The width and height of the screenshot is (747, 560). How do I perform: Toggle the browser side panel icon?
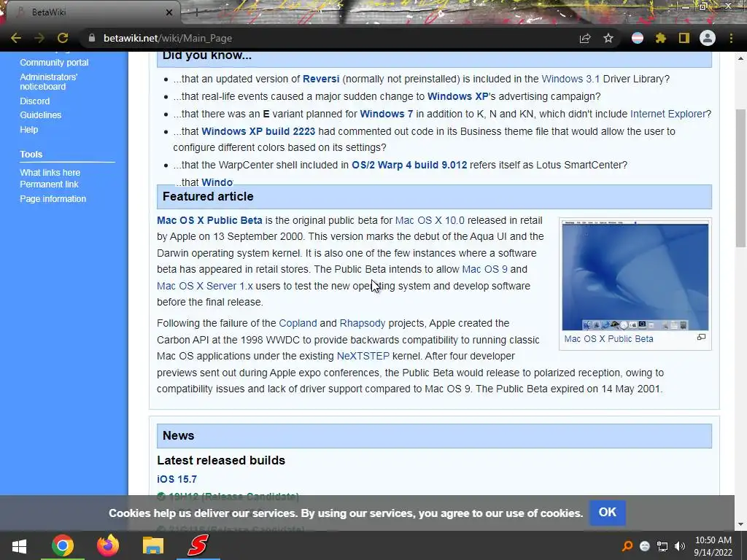click(x=684, y=38)
